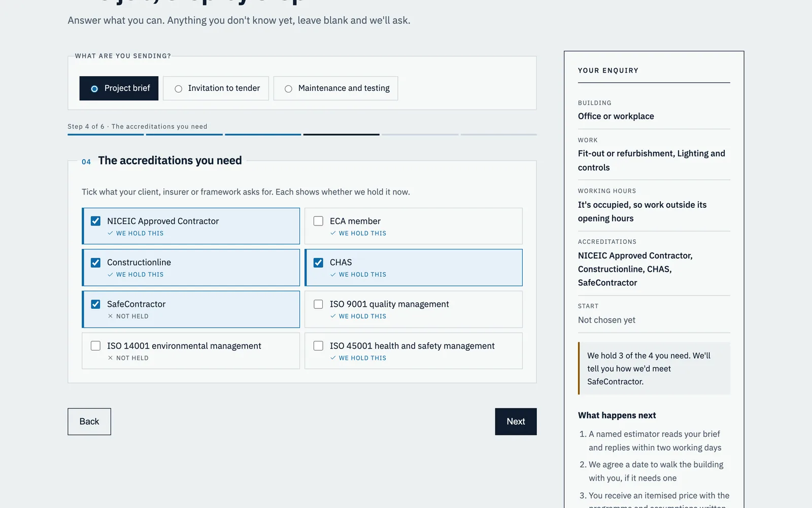
Task: Click the checkmark icon under ISO 45001
Action: pyautogui.click(x=333, y=358)
